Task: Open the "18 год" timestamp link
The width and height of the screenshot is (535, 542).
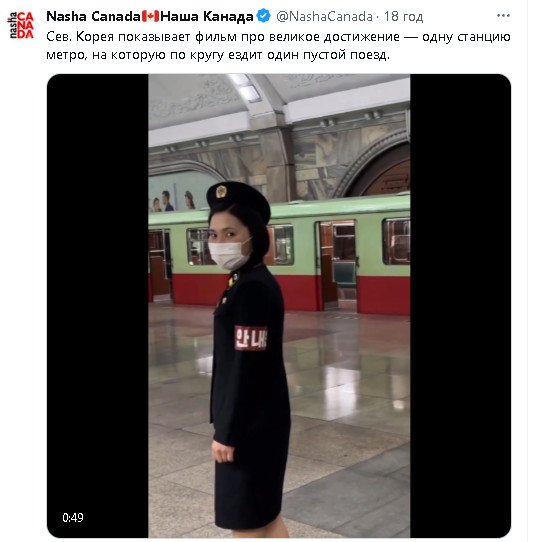Action: (x=403, y=16)
